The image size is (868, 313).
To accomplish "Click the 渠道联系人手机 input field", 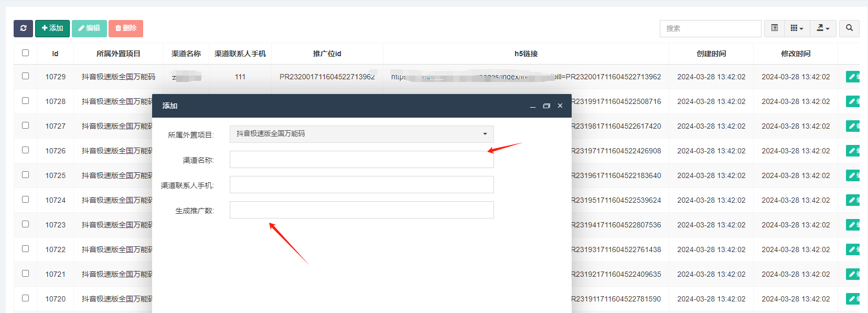I will pos(362,184).
